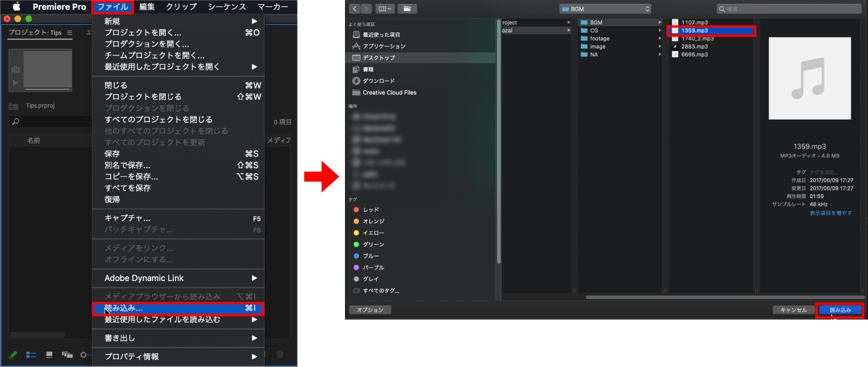Click the green pencil read-only toggle icon
The height and width of the screenshot is (367, 868).
pos(13,355)
